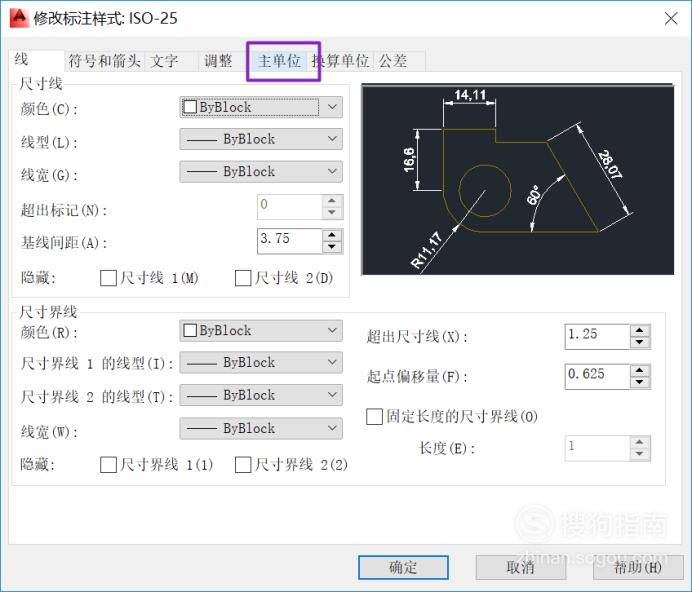The height and width of the screenshot is (592, 692).
Task: Open 尺寸界线 1 的线型(I) dropdown
Action: 261,362
